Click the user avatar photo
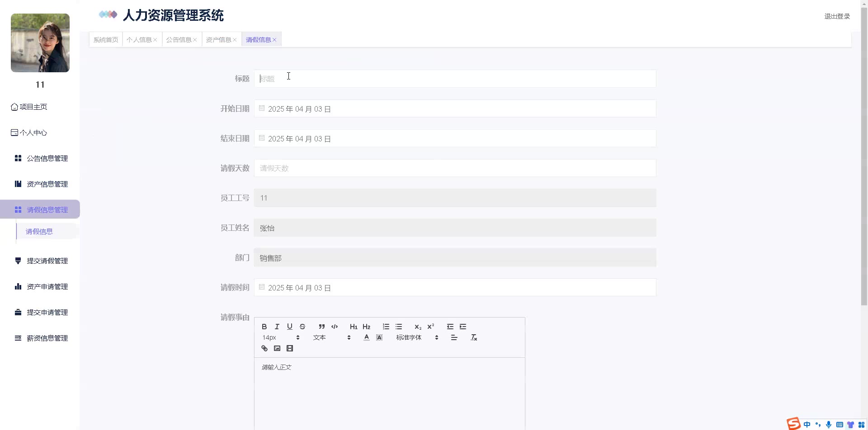The width and height of the screenshot is (868, 430). tap(40, 43)
